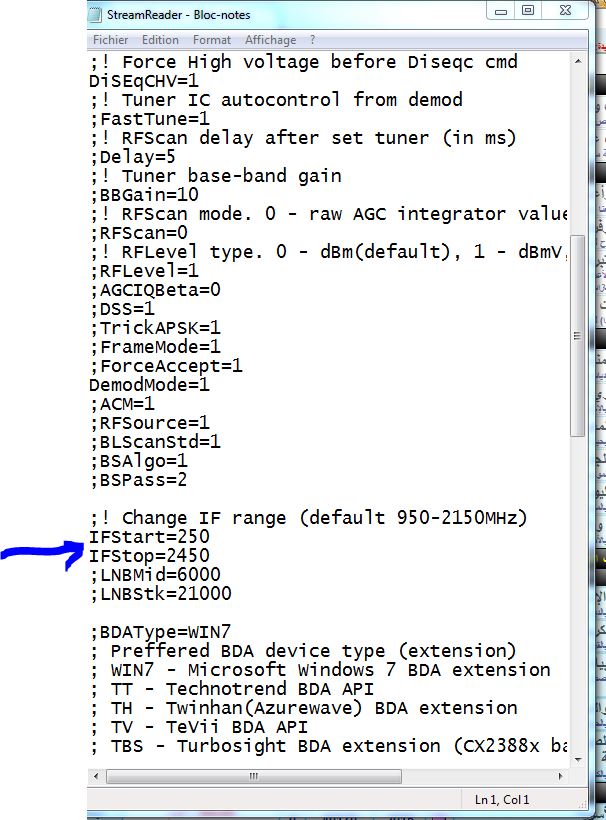Minimize the StreamReader Notepad window

(501, 11)
